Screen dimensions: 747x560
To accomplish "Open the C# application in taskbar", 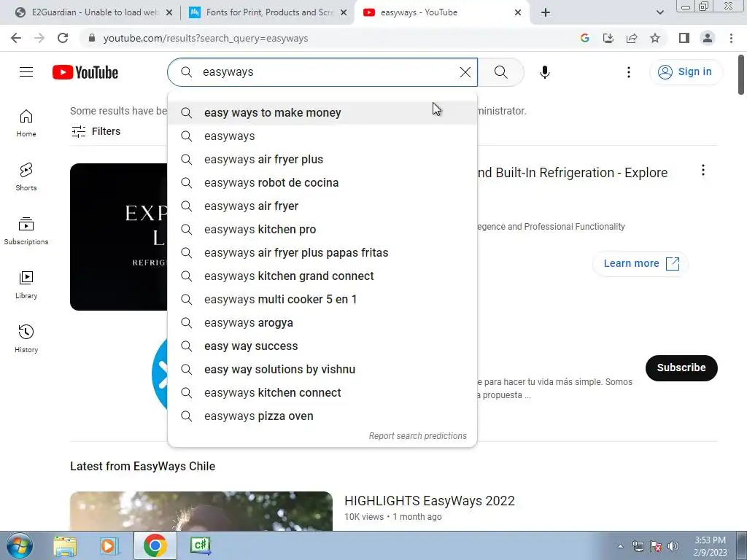I will 200,545.
